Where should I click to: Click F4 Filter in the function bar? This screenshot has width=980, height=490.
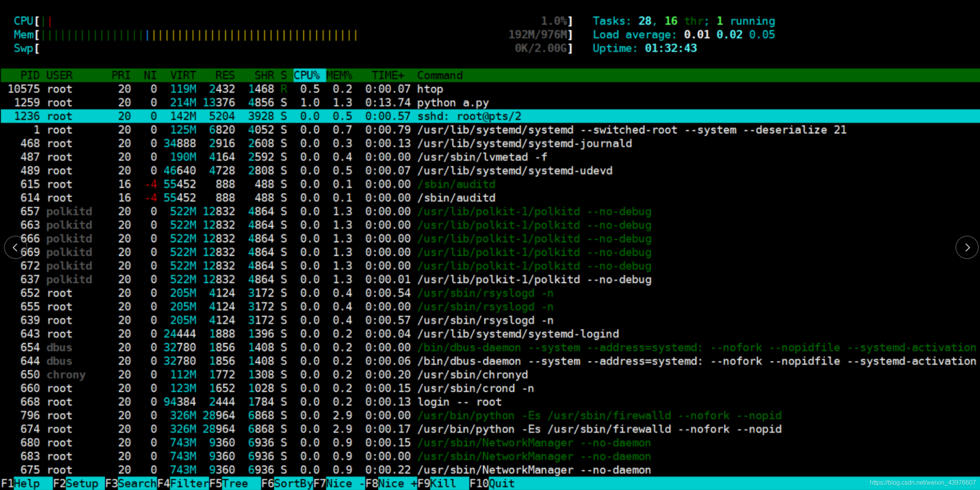tap(183, 483)
